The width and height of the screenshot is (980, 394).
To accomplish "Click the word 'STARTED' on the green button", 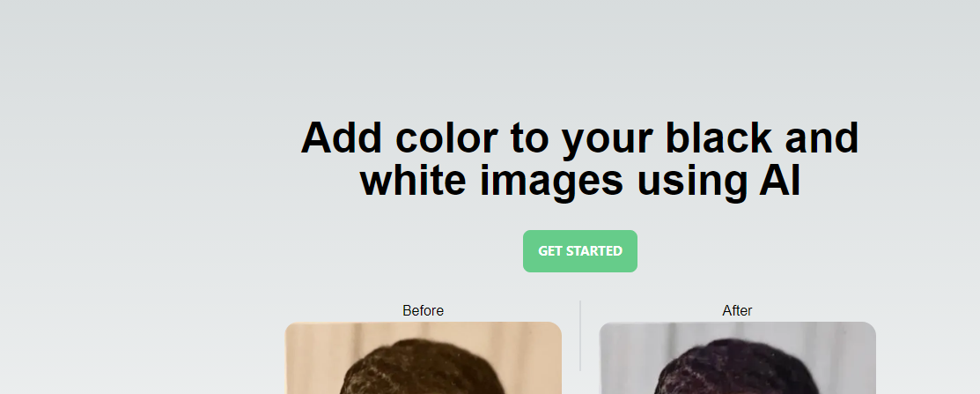I will [594, 251].
